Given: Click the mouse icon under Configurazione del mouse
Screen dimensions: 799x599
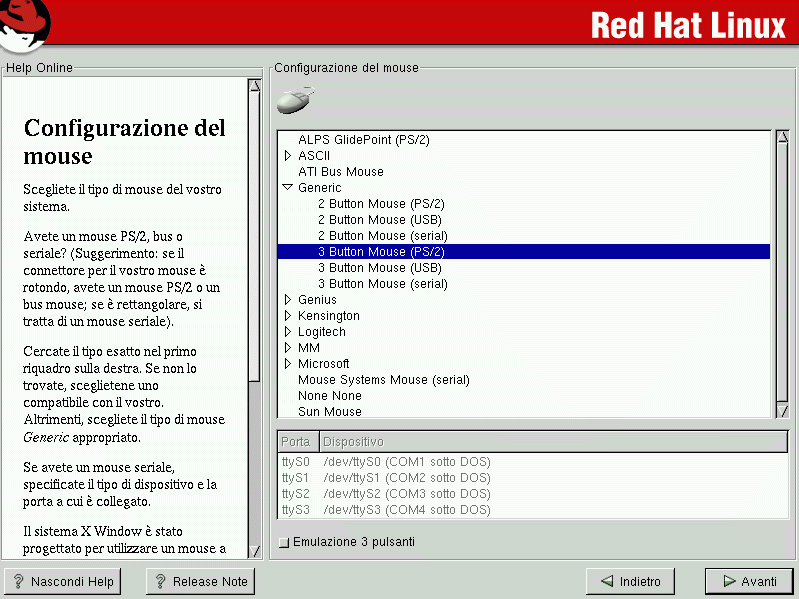Looking at the screenshot, I should [294, 99].
